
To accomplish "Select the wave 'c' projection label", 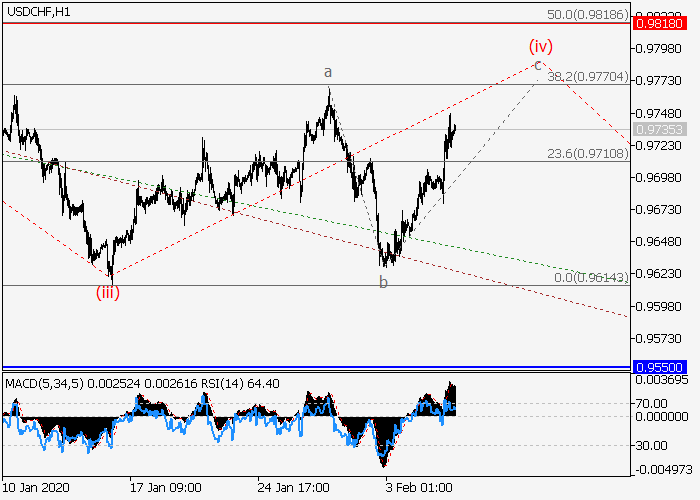I will pyautogui.click(x=537, y=65).
